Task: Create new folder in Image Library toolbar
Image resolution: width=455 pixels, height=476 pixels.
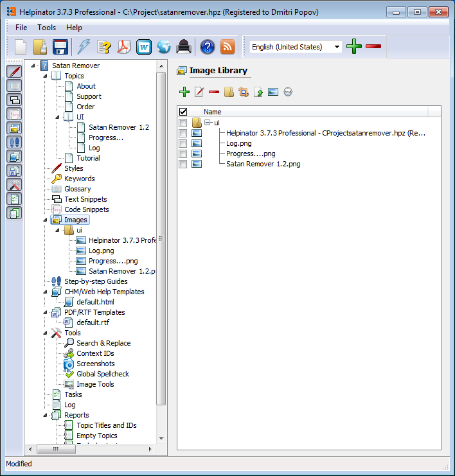Action: click(x=229, y=92)
